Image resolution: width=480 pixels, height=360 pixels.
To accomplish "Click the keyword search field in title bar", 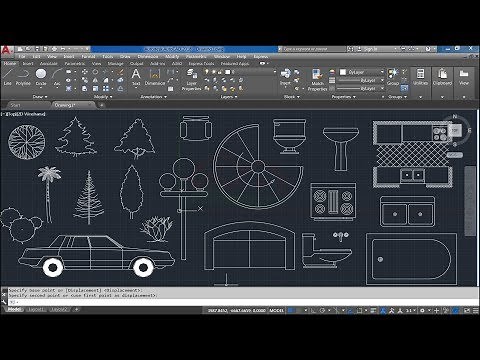I will [312, 49].
